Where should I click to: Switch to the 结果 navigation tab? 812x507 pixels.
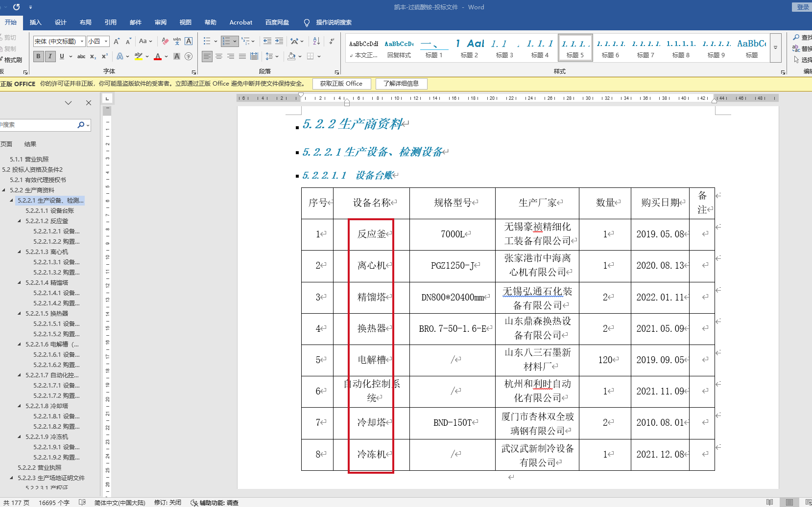(x=30, y=144)
